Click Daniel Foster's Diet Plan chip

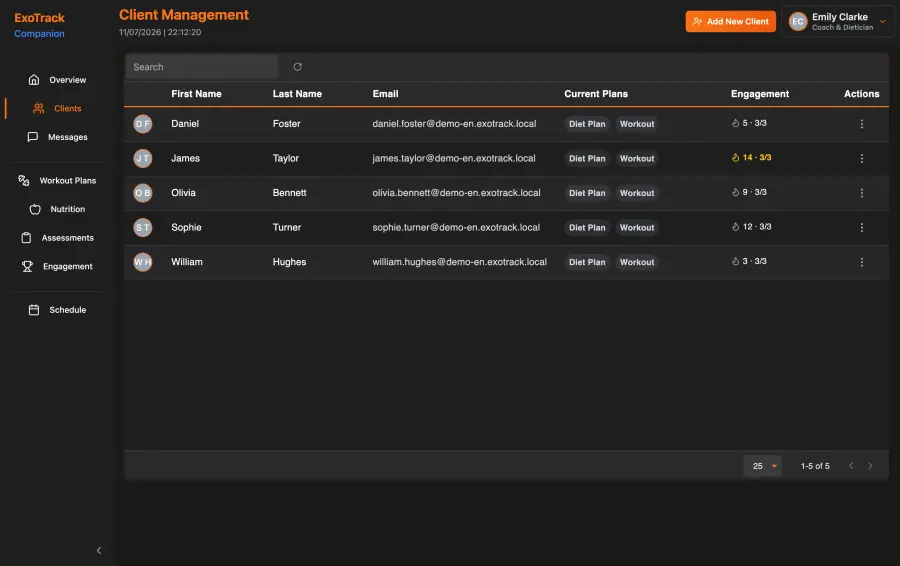pyautogui.click(x=587, y=124)
